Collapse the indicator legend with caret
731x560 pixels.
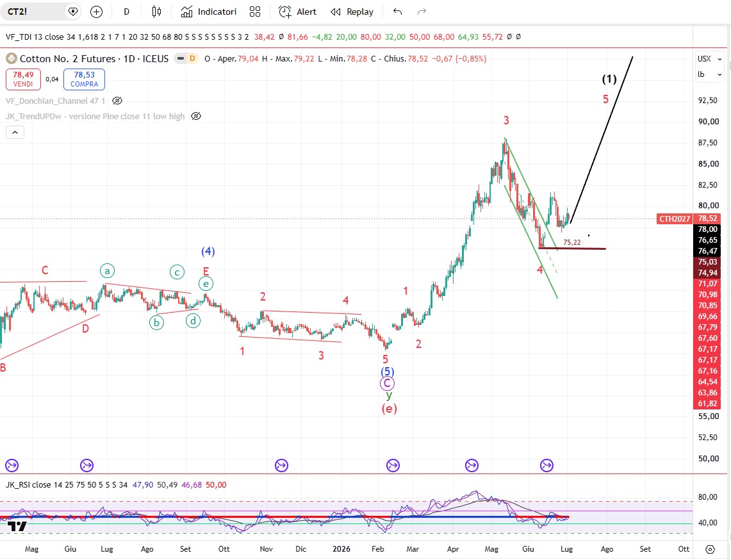pos(15,133)
